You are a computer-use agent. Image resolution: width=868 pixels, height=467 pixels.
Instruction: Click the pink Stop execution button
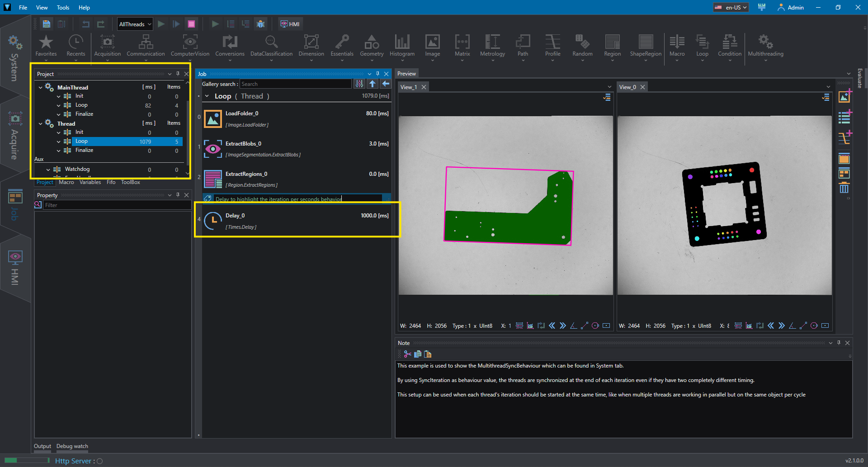[191, 24]
